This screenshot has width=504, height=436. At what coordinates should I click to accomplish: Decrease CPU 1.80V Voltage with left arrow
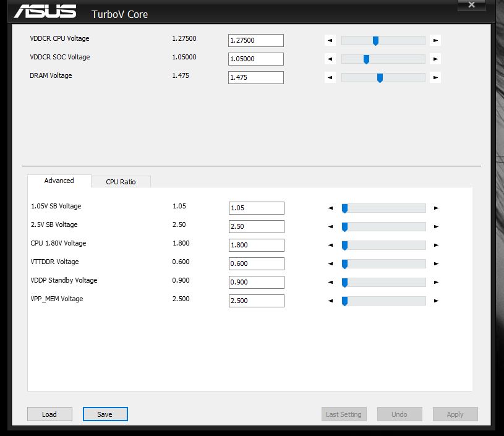point(330,246)
